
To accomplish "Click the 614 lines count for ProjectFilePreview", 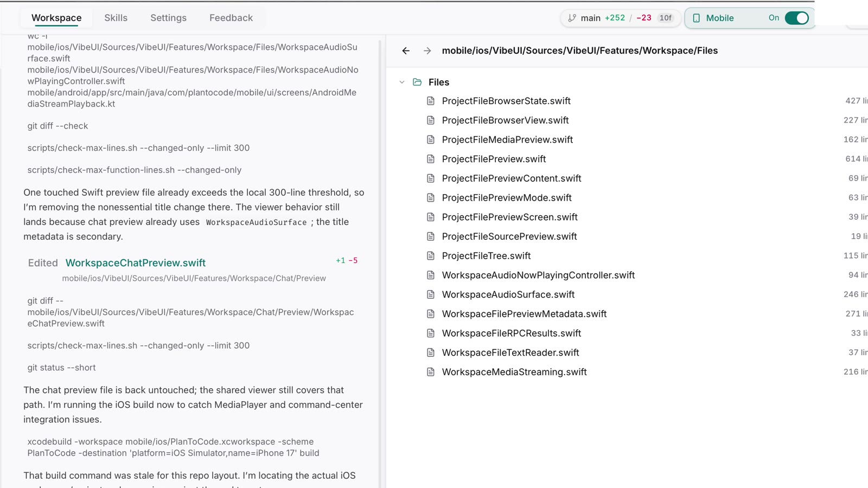I will point(856,159).
